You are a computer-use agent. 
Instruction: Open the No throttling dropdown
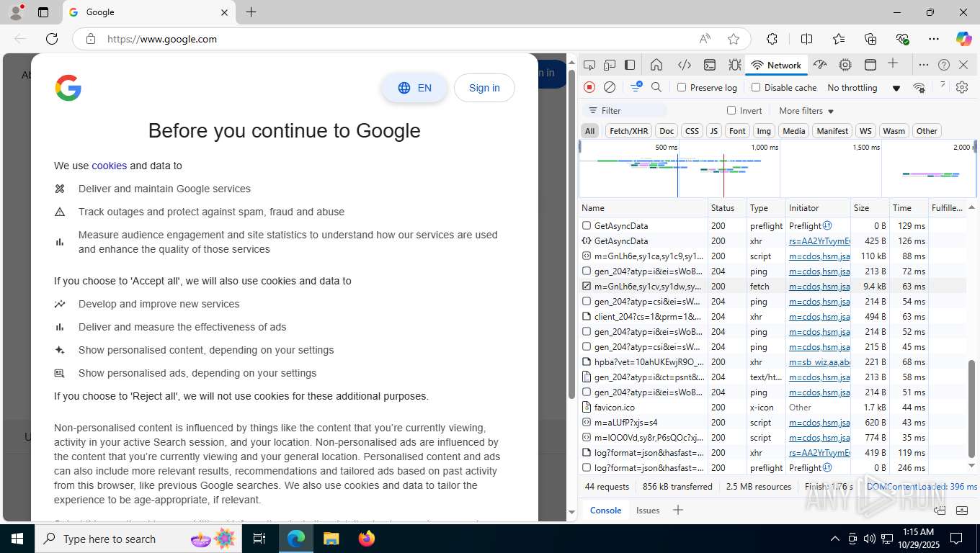coord(864,88)
